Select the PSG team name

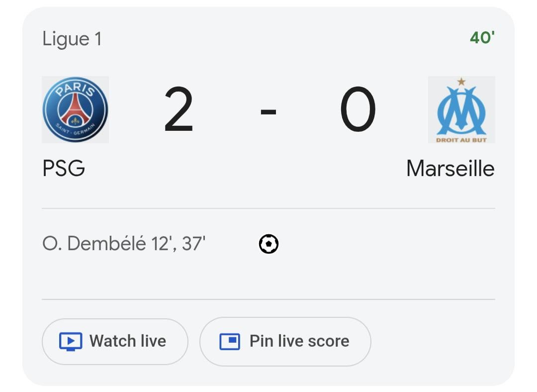point(64,168)
